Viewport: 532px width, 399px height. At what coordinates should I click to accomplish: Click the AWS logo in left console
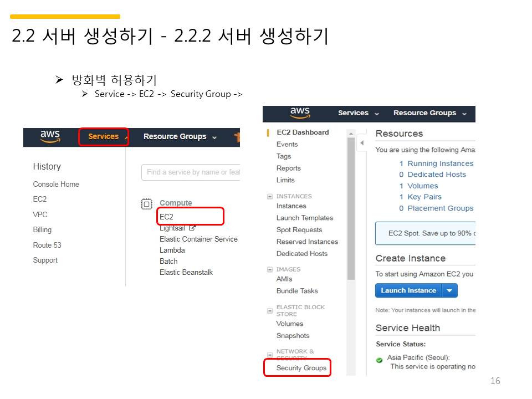click(x=50, y=136)
